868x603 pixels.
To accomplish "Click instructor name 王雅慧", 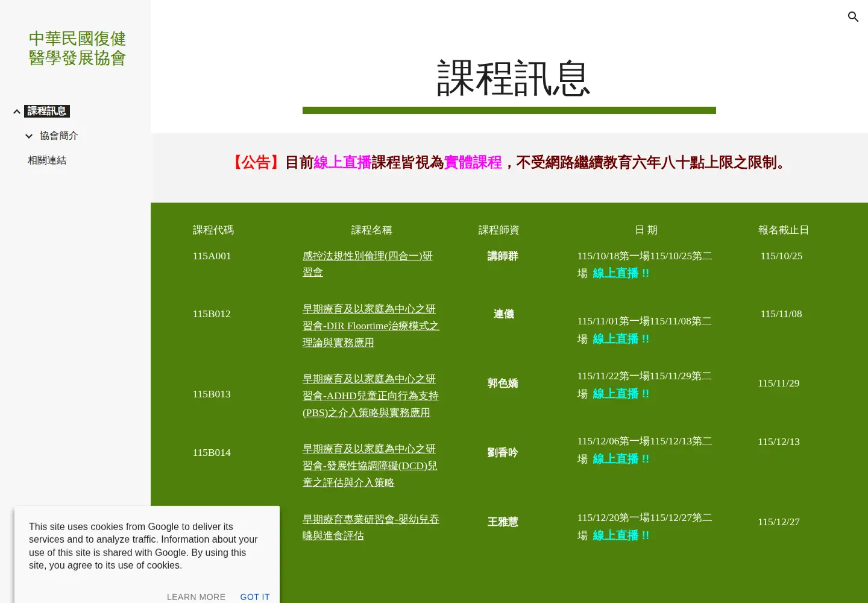I will pyautogui.click(x=503, y=522).
